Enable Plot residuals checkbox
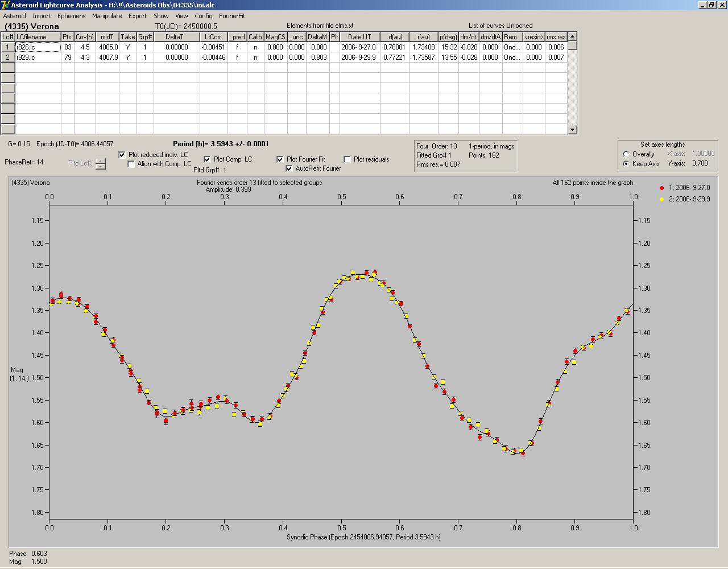 pyautogui.click(x=347, y=159)
